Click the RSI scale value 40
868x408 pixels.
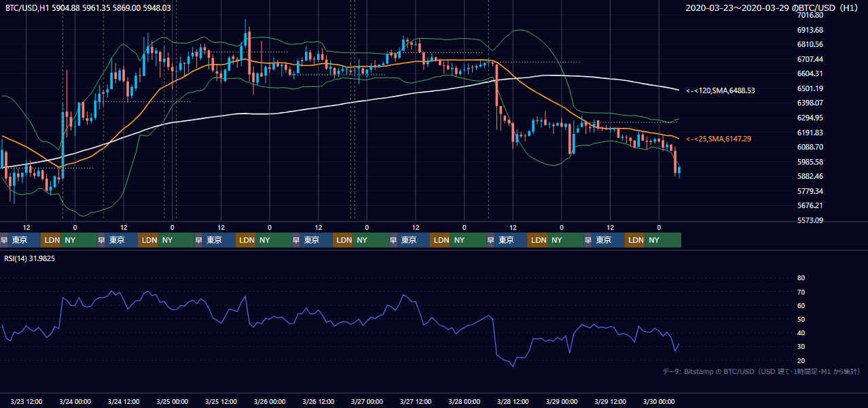click(x=801, y=333)
